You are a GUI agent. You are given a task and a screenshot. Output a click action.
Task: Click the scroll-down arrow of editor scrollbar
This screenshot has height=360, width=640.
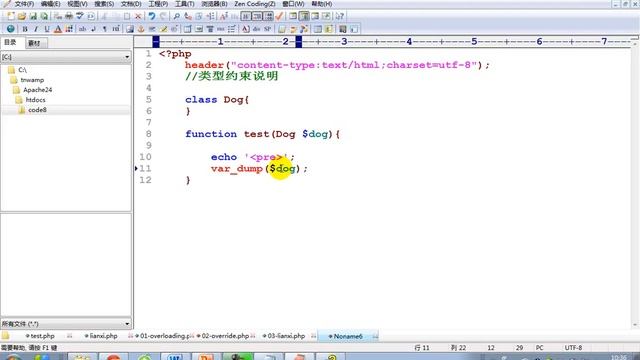635,325
